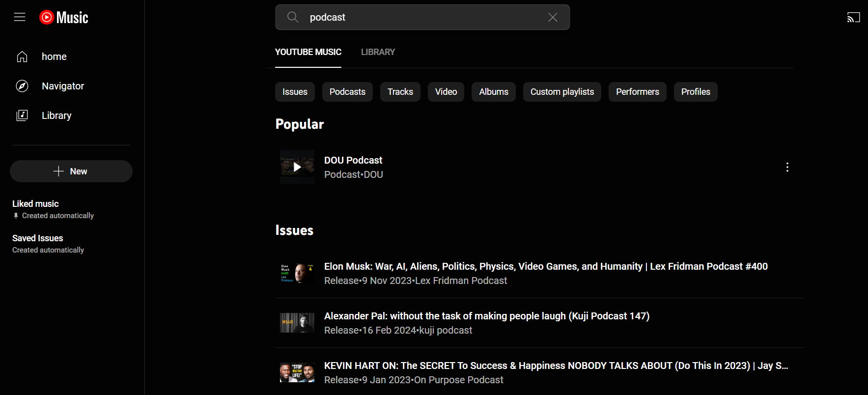This screenshot has width=868, height=395.
Task: Open the hamburger guide menu
Action: coord(20,17)
